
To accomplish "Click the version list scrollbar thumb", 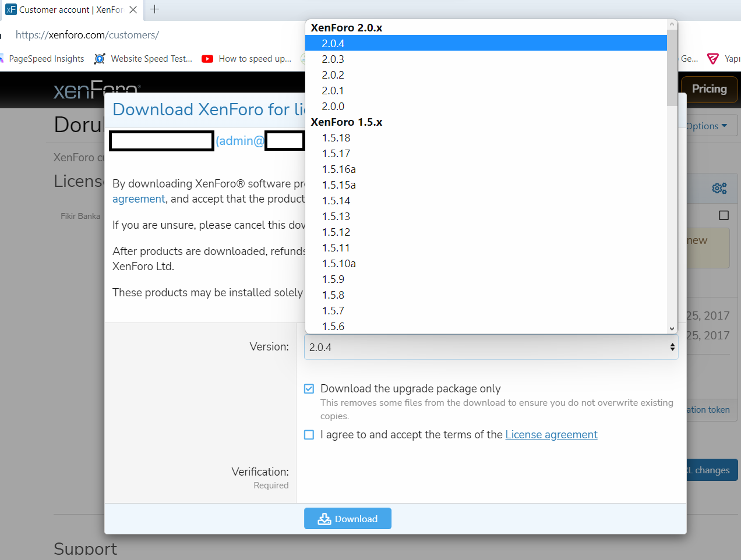I will click(672, 68).
